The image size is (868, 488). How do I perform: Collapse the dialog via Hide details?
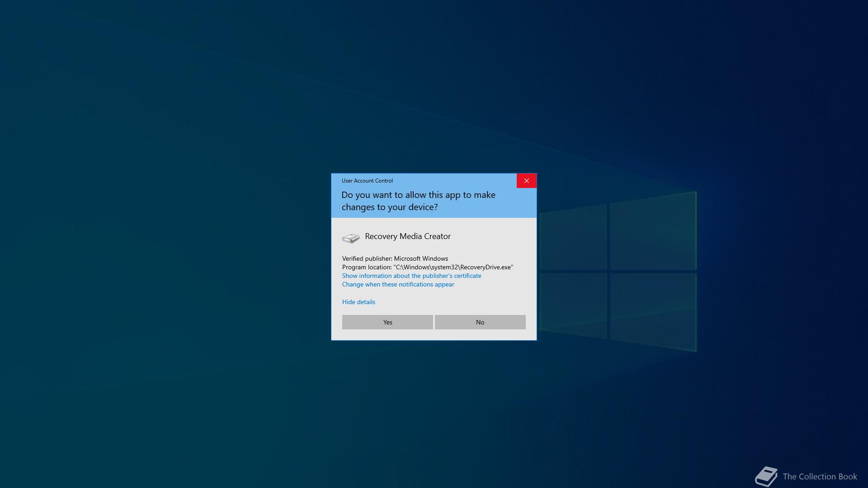(x=359, y=302)
